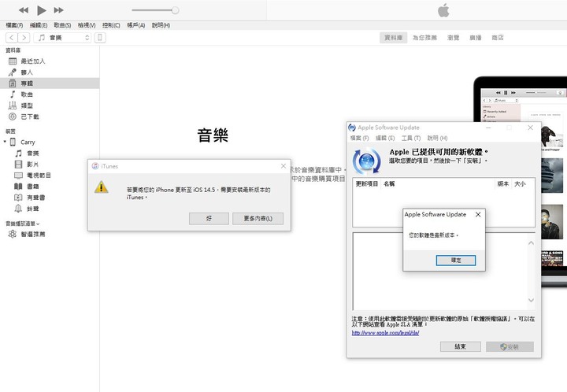Open the apple.com/legal/sla link
Image resolution: width=567 pixels, height=392 pixels.
[x=385, y=333]
